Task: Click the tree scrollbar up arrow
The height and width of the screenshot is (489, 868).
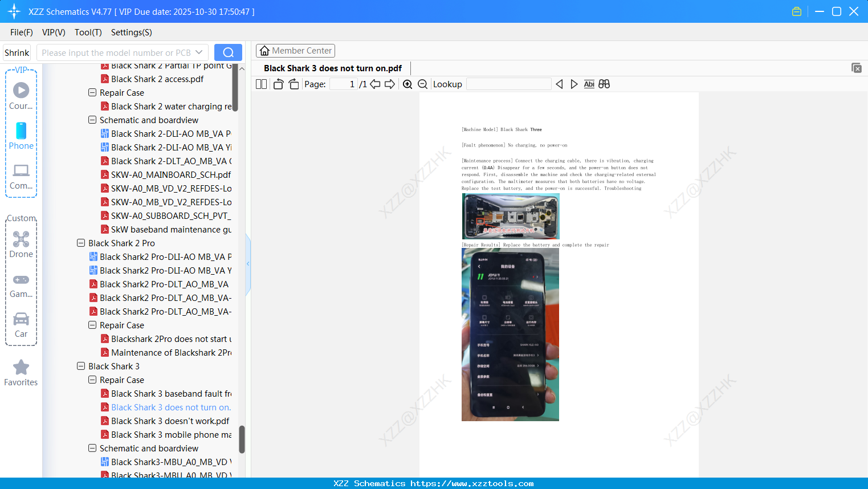Action: 242,68
